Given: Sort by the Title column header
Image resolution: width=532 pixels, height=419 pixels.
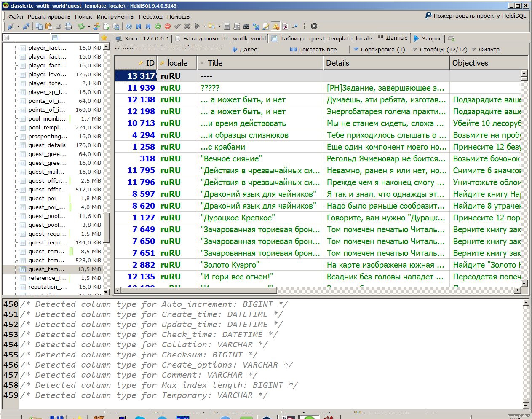Looking at the screenshot, I should tap(260, 63).
